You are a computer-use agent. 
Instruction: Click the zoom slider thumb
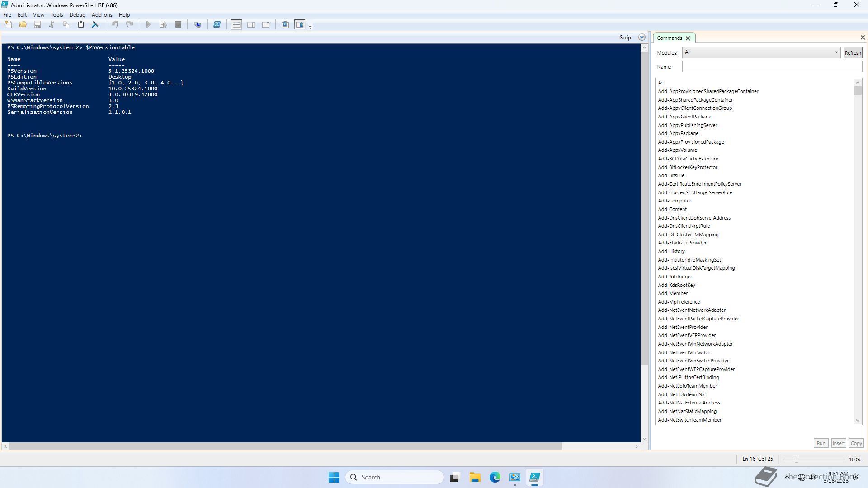click(x=797, y=460)
